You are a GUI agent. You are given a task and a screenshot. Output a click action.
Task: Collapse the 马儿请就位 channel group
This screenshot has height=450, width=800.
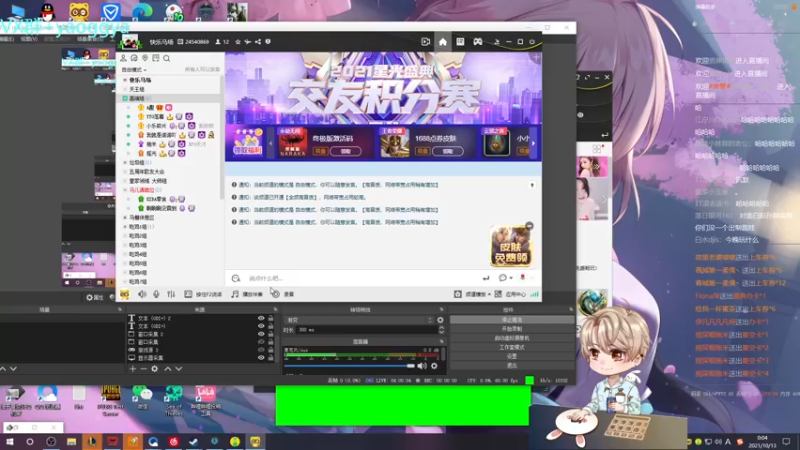[x=125, y=190]
